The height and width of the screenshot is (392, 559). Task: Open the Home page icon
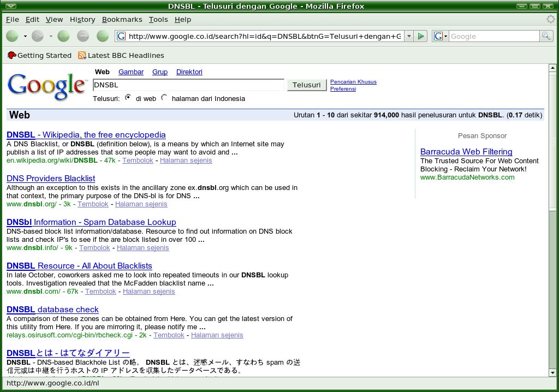[x=103, y=36]
